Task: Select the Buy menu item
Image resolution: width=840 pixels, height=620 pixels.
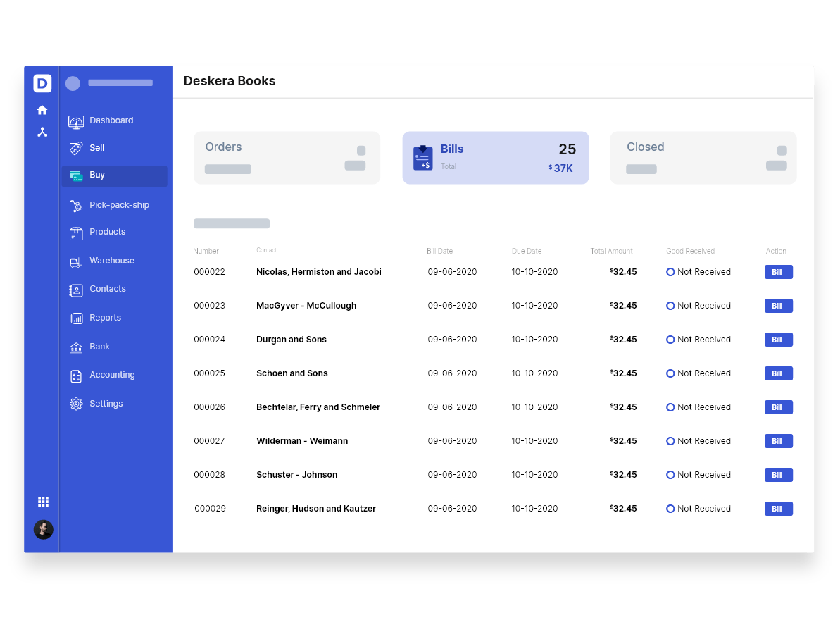Action: [x=115, y=175]
